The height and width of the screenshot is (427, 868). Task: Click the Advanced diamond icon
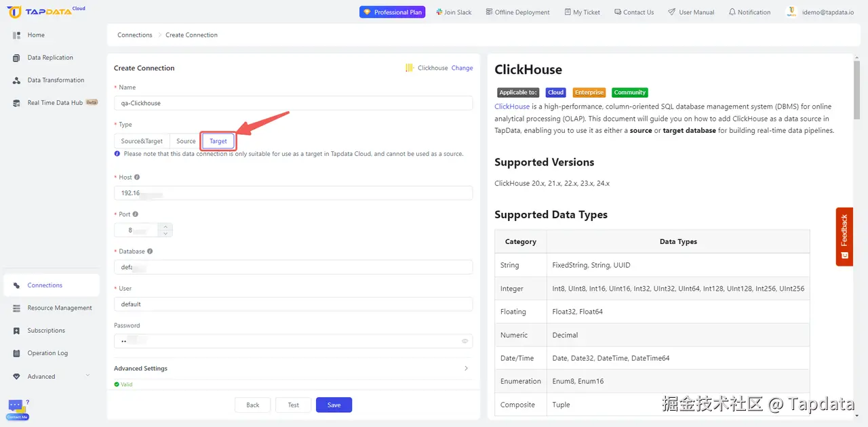pyautogui.click(x=16, y=376)
